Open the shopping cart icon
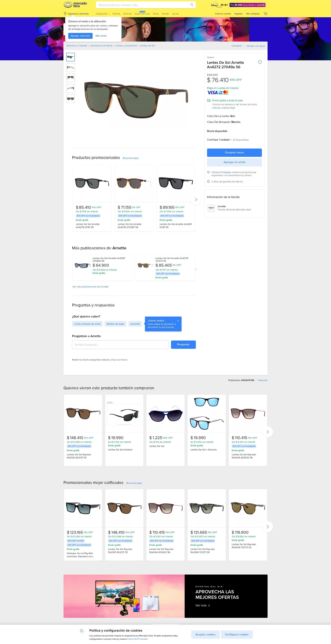 tap(265, 14)
